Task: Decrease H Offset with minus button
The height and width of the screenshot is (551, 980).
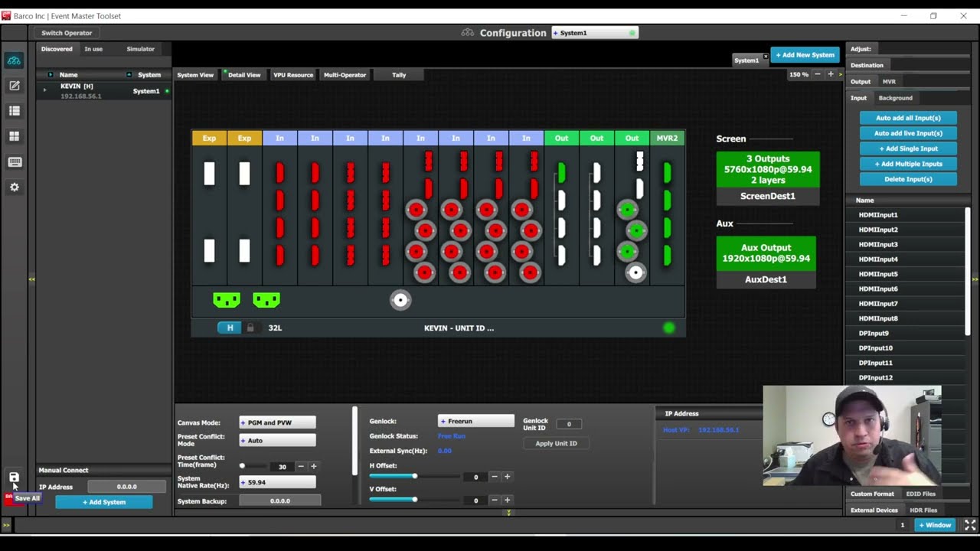Action: click(x=494, y=477)
